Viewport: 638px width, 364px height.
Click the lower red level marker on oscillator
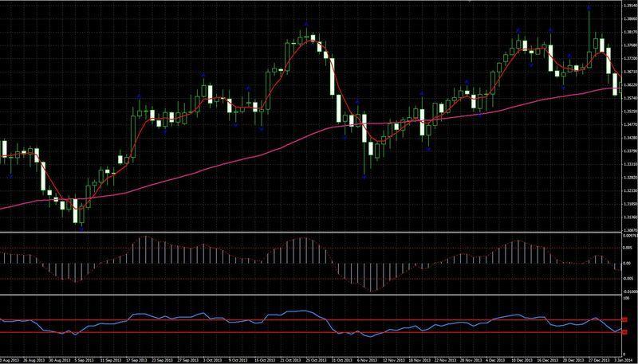click(624, 331)
